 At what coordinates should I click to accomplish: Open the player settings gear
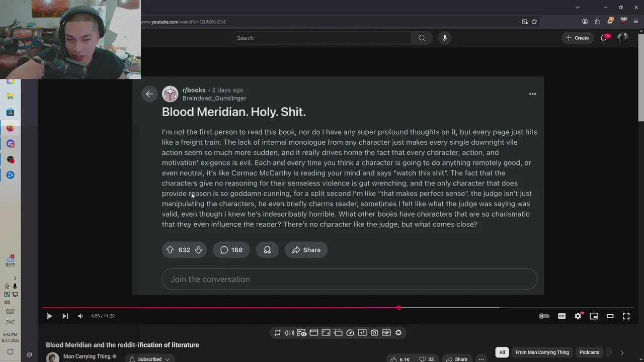coord(578,316)
